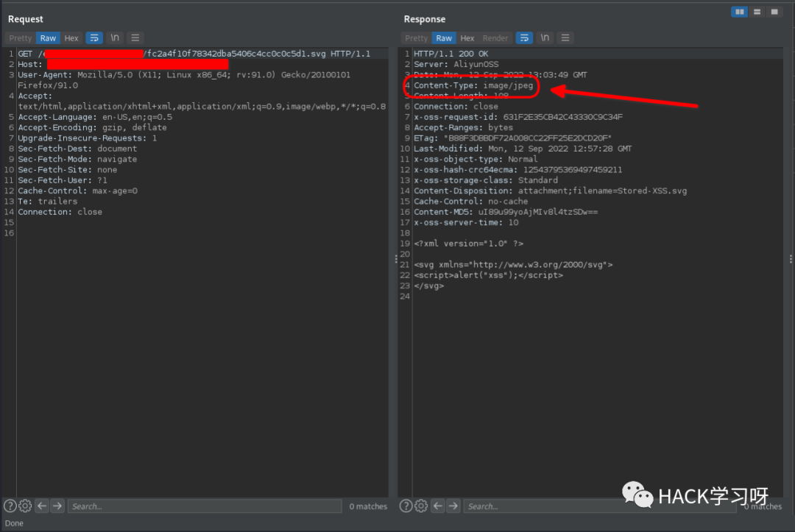
Task: Click the closing svg tag line
Action: (x=429, y=286)
